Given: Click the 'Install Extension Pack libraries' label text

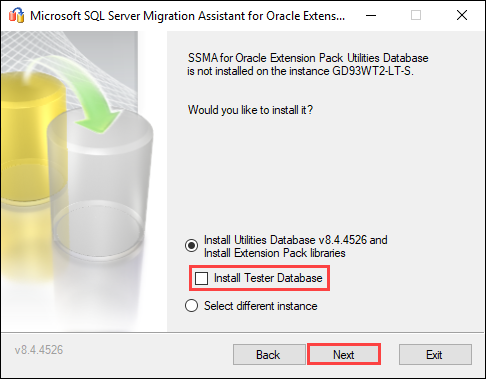Looking at the screenshot, I should click(x=275, y=253).
